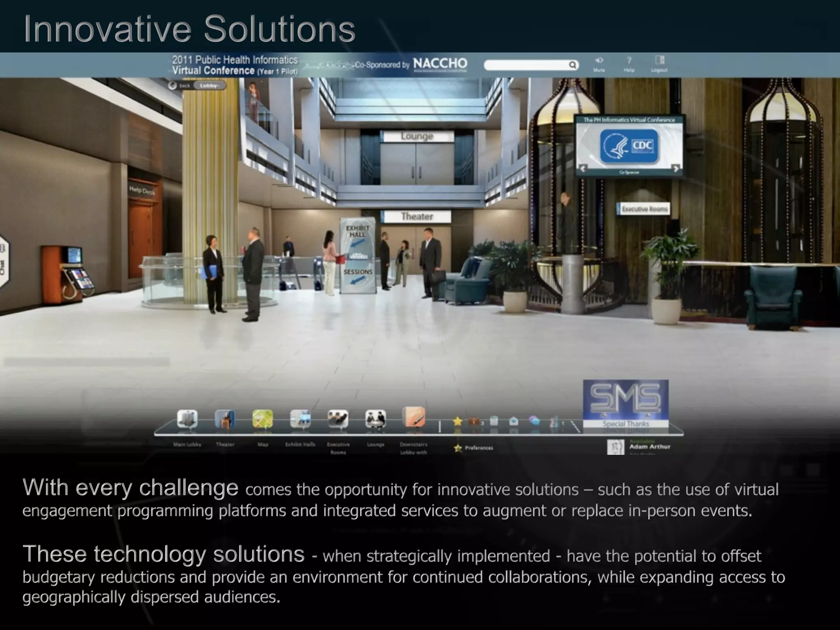
Task: Open the Lounge dock icon
Action: tap(376, 419)
